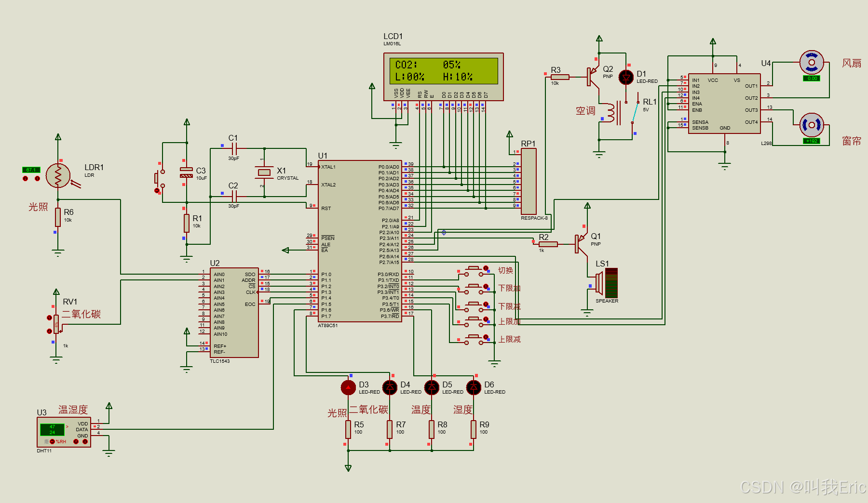
Task: Select the Q2 PNP transistor
Action: [592, 77]
